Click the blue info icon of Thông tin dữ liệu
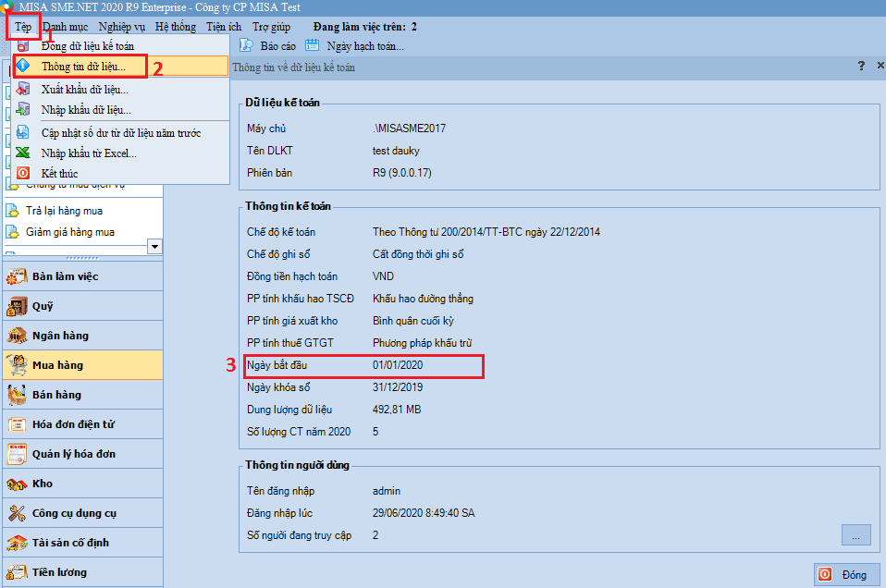Screen dimensions: 886x588 23,65
